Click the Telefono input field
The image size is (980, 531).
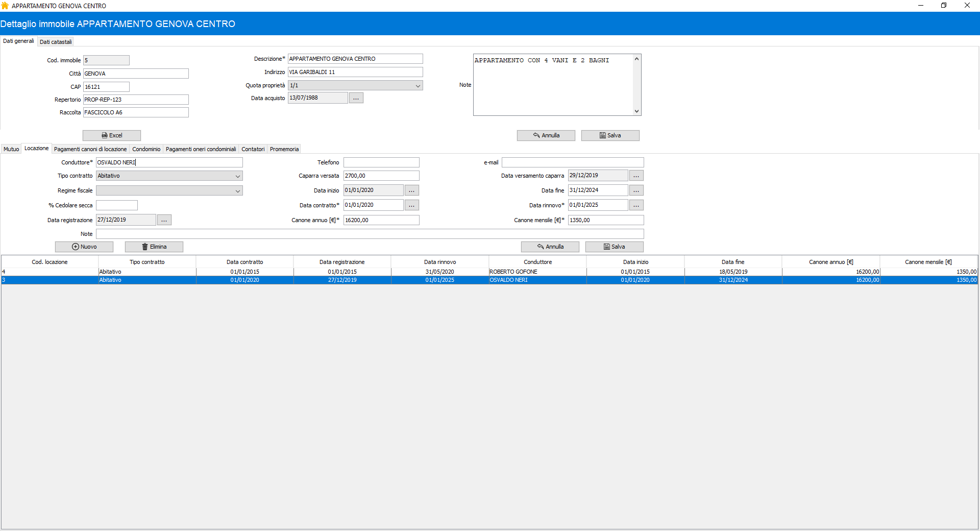pyautogui.click(x=381, y=162)
